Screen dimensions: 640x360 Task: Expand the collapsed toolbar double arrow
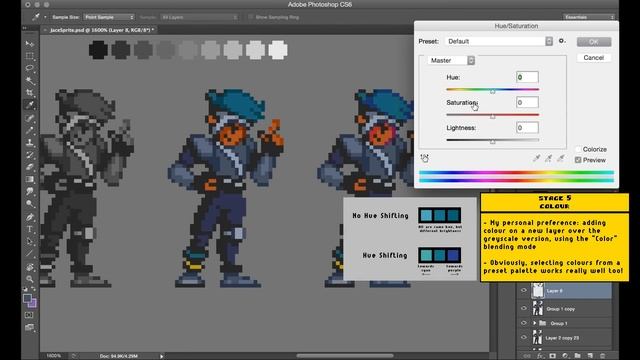coord(25,28)
